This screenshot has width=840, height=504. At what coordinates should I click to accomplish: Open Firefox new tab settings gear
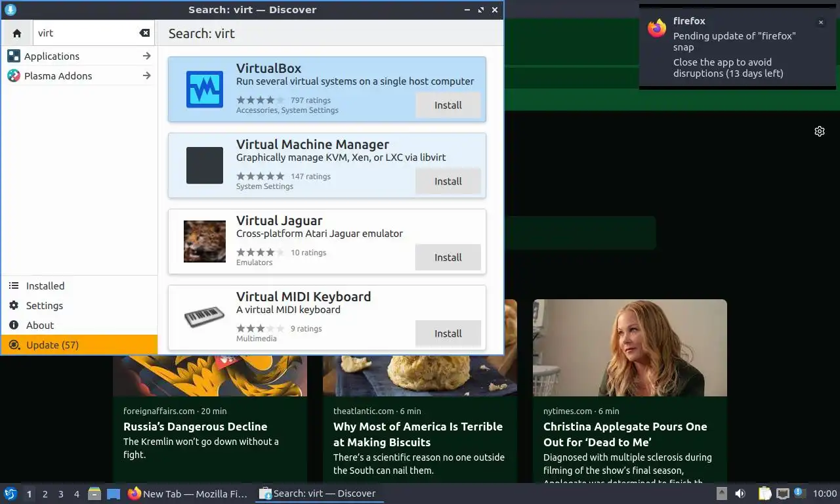(820, 131)
